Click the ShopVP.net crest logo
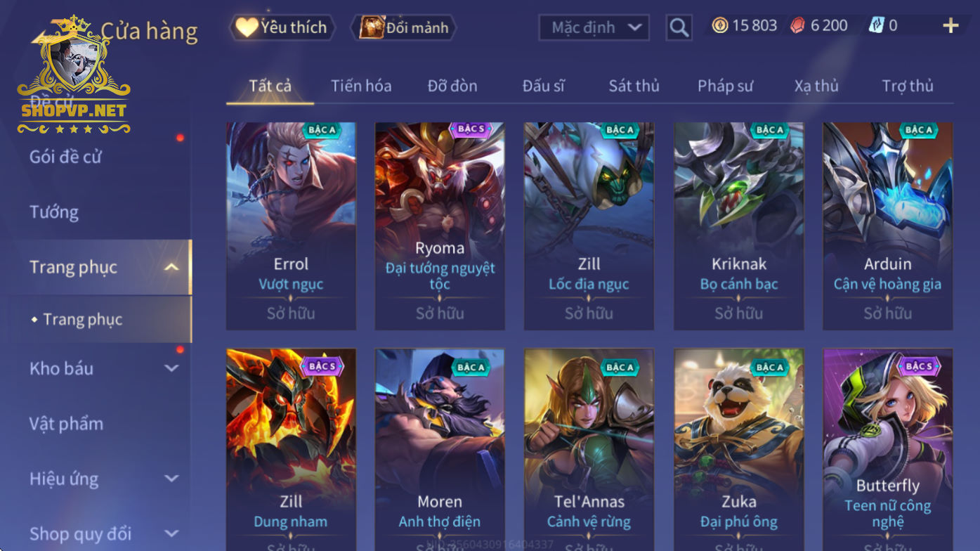This screenshot has height=551, width=980. [x=74, y=75]
